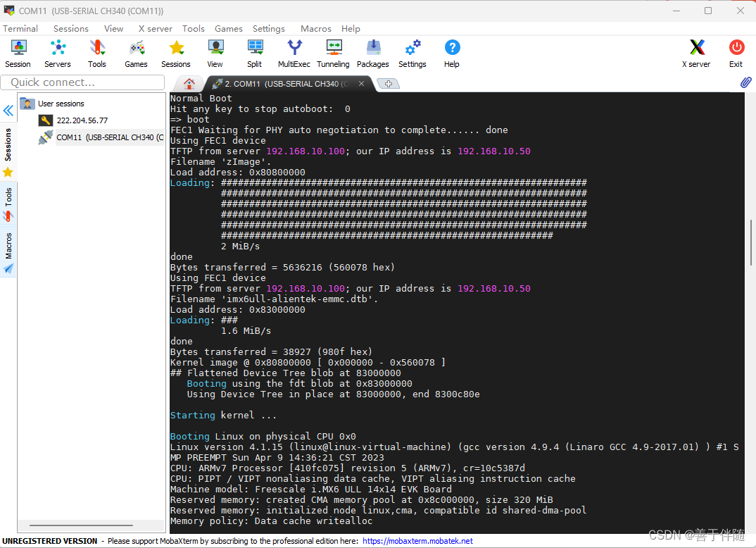Click the sessions panel horizontal scrollbar

pos(81,525)
